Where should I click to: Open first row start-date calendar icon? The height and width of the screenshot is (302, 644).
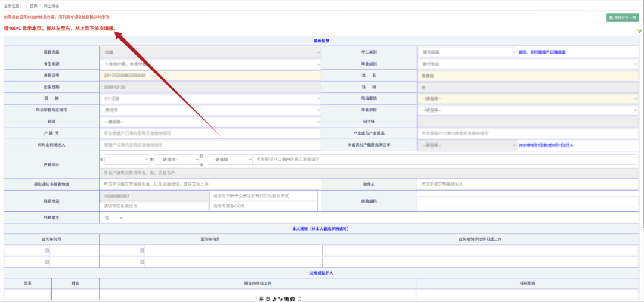(47, 250)
